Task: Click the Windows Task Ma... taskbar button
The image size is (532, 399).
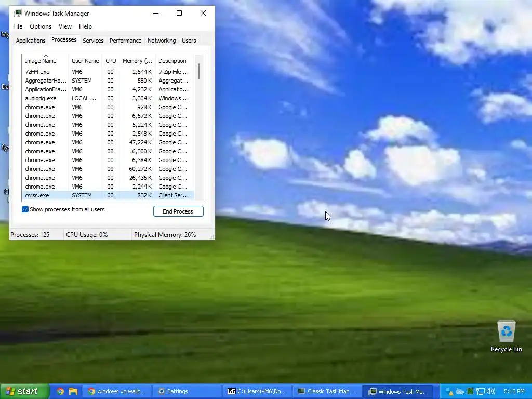Action: (x=397, y=391)
